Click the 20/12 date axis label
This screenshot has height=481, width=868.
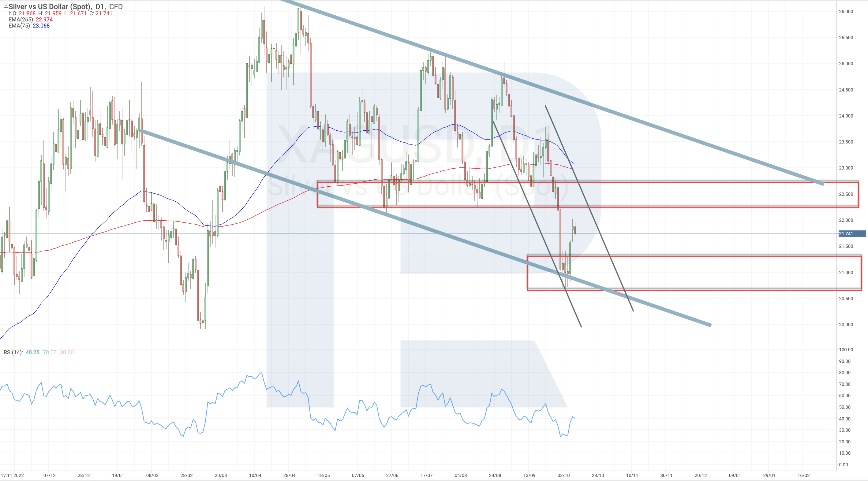701,475
